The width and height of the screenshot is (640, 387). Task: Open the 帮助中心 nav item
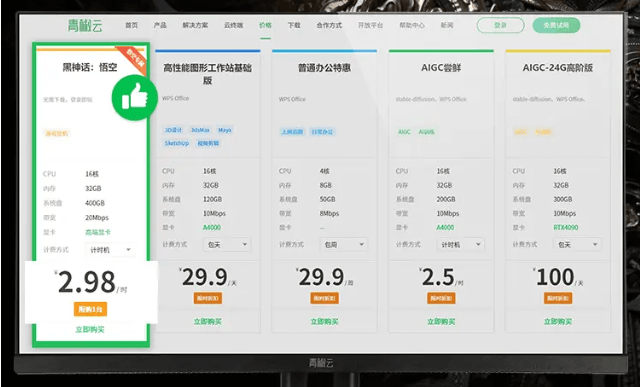tap(412, 25)
